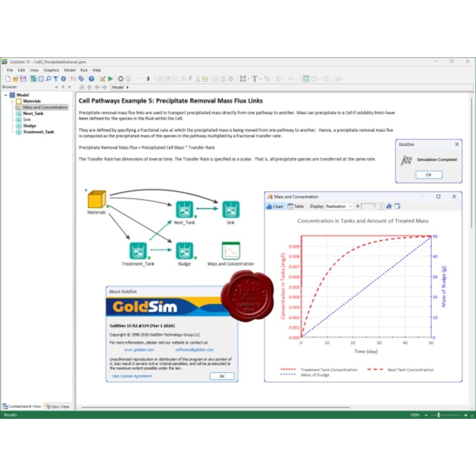
Task: Click the toolbar run speed slider
Action: tap(143, 79)
